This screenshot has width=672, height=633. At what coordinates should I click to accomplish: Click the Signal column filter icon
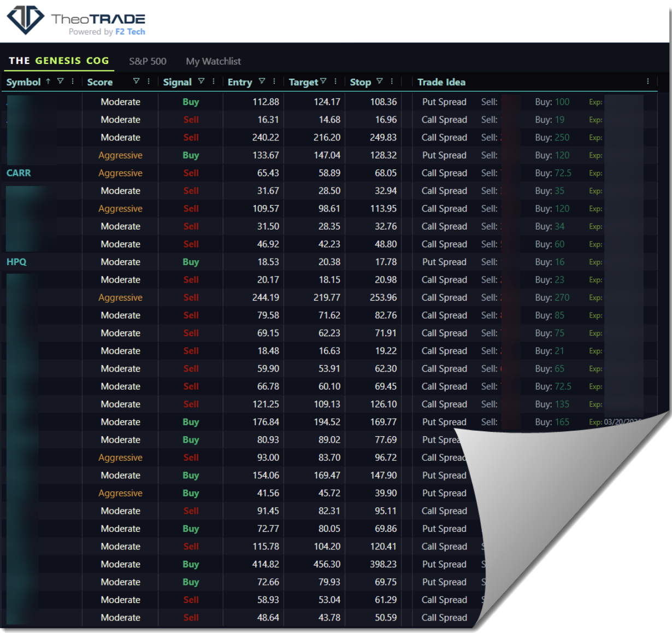(201, 81)
